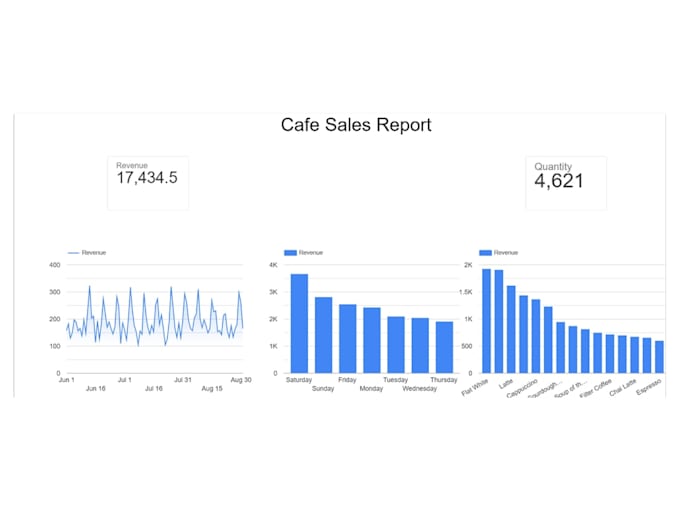Click the Aug 30 date label

click(241, 380)
